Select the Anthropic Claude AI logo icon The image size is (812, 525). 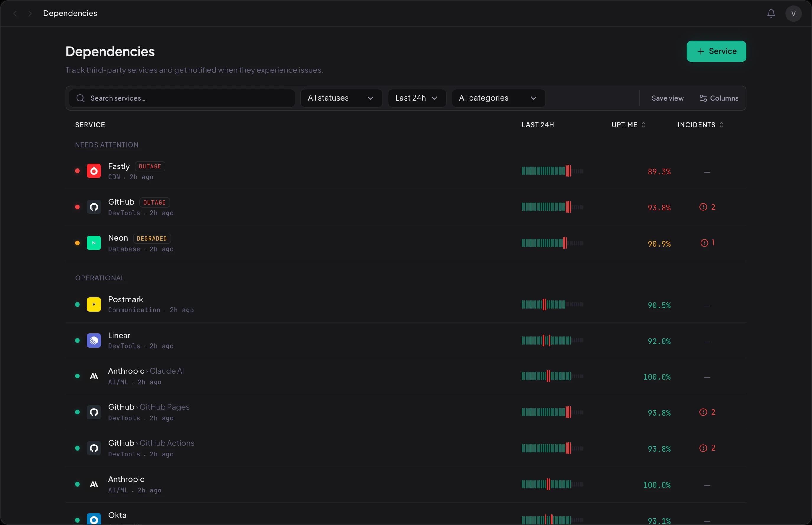point(94,376)
